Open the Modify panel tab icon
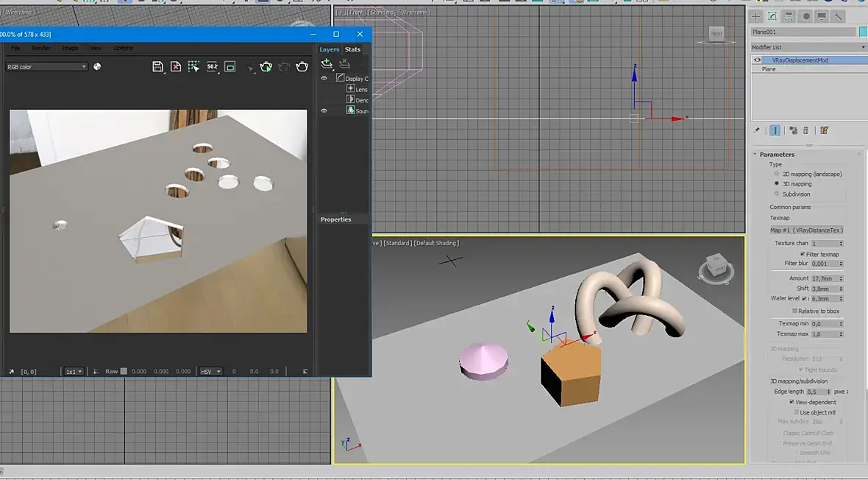The height and width of the screenshot is (480, 868). [x=772, y=16]
